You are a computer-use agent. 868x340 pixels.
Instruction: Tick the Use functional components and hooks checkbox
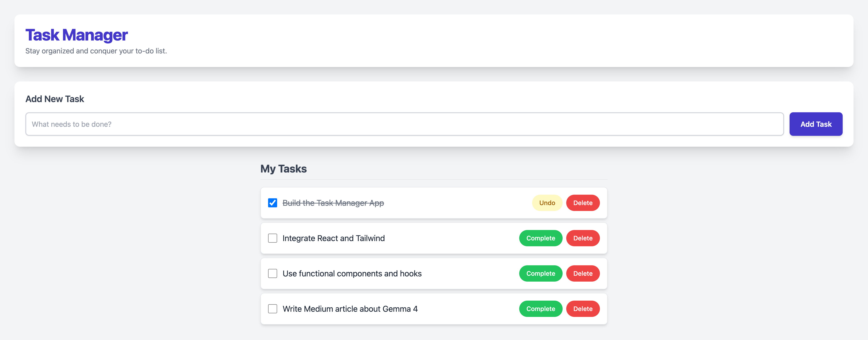[x=272, y=273]
